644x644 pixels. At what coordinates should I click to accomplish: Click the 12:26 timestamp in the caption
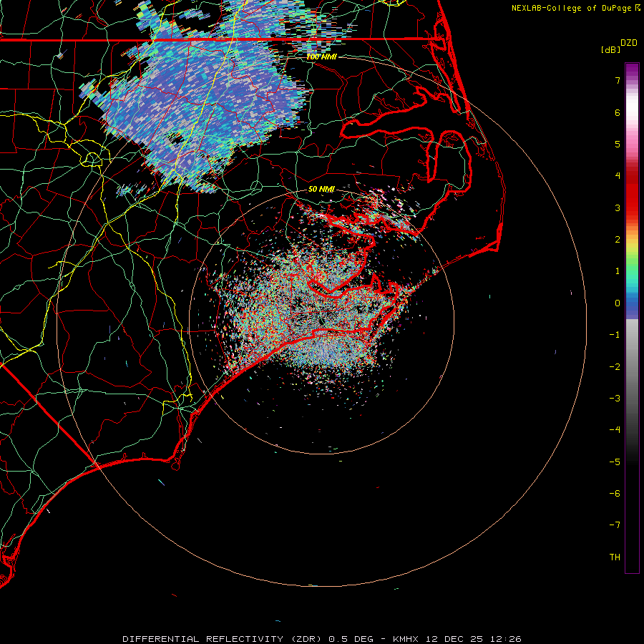coord(507,639)
